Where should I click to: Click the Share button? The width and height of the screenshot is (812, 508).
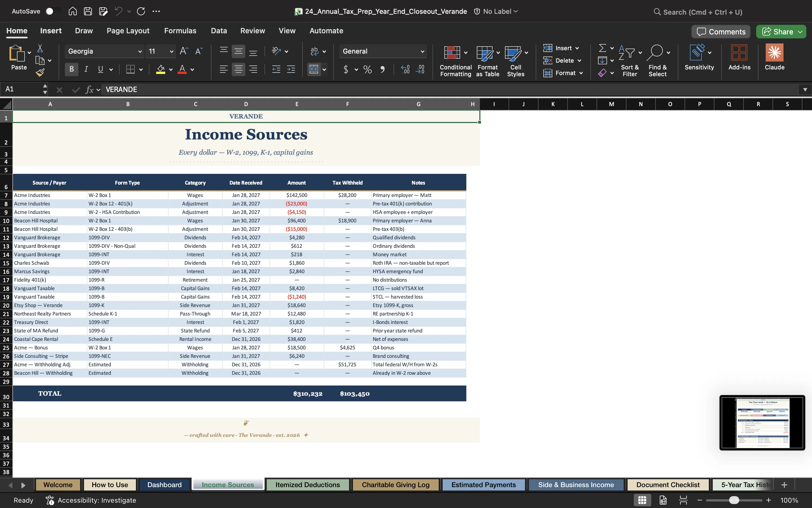[x=781, y=32]
